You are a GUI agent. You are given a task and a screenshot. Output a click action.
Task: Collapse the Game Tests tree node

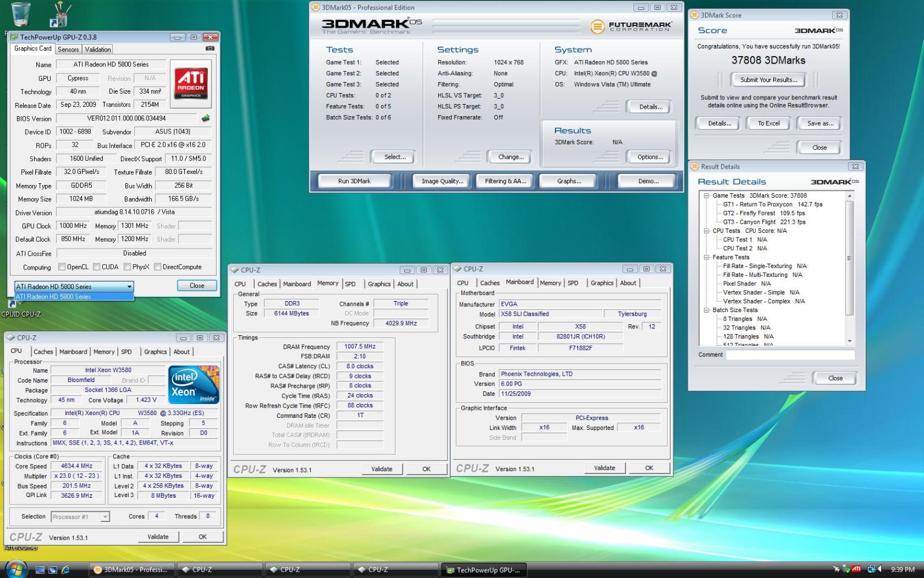706,195
